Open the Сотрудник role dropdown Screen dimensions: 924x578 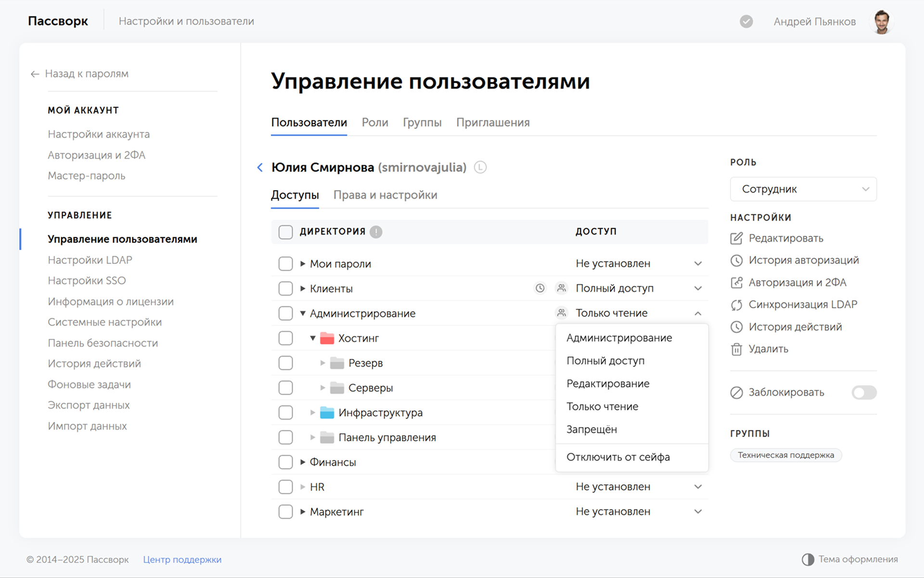pos(803,189)
